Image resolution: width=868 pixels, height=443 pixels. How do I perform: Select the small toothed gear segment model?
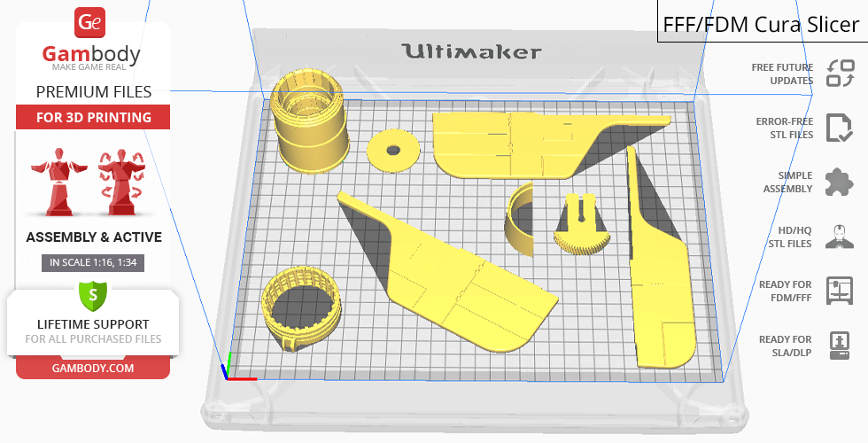pyautogui.click(x=582, y=224)
